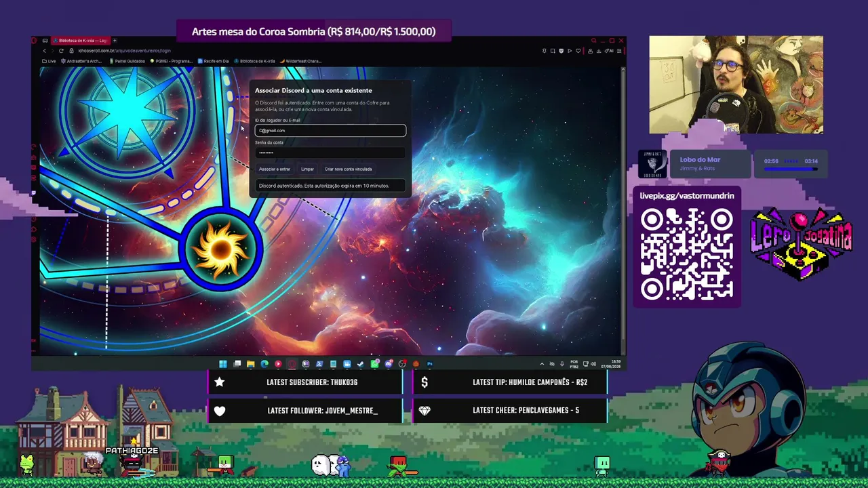Image resolution: width=868 pixels, height=488 pixels.
Task: Open Photoshop from the taskbar
Action: pos(430,364)
